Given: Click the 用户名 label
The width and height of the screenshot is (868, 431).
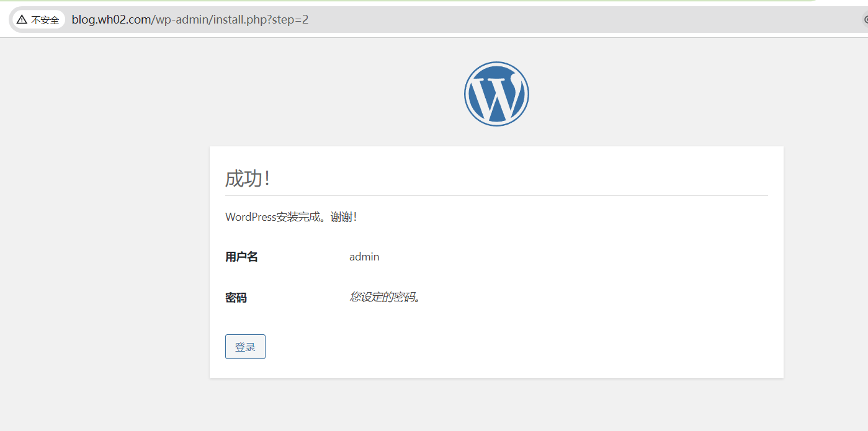Looking at the screenshot, I should (241, 257).
